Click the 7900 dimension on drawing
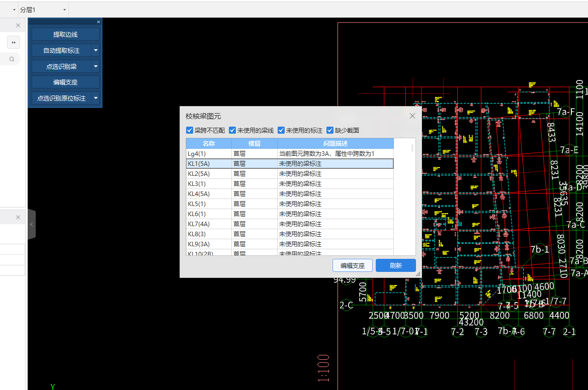The height and width of the screenshot is (390, 588). [440, 316]
